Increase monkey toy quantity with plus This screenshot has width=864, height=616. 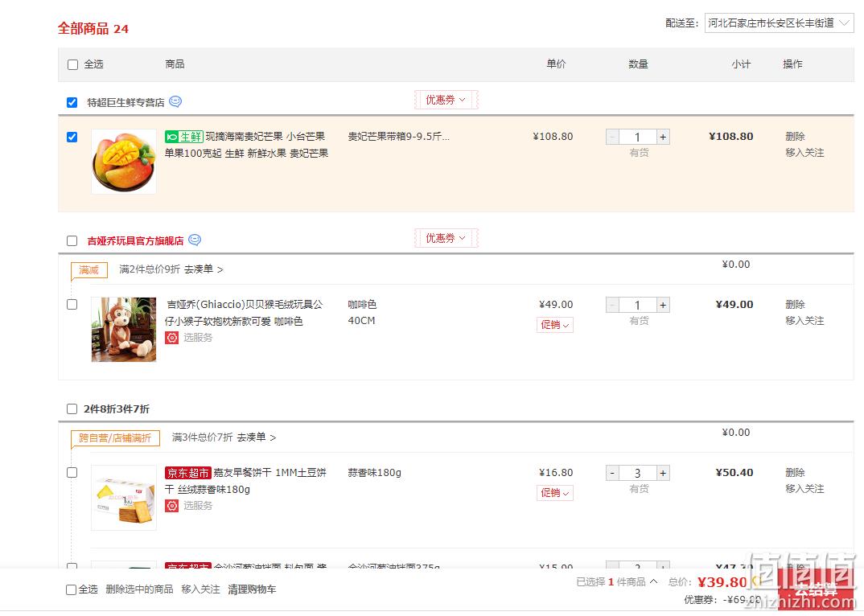point(663,306)
